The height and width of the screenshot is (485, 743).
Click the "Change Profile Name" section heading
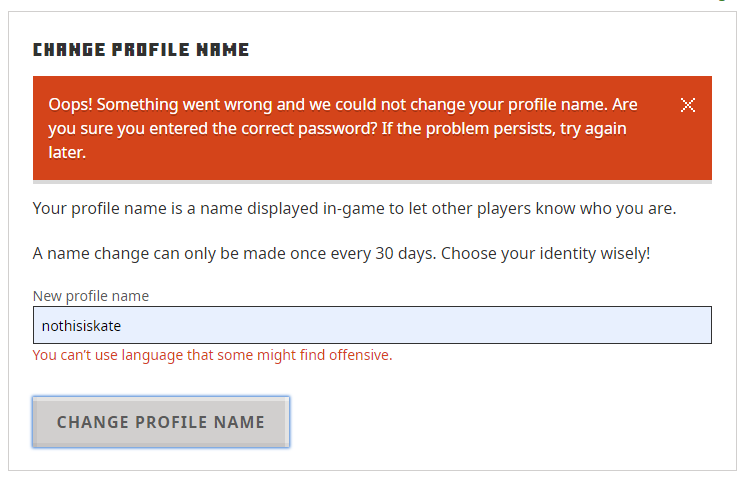(x=141, y=49)
